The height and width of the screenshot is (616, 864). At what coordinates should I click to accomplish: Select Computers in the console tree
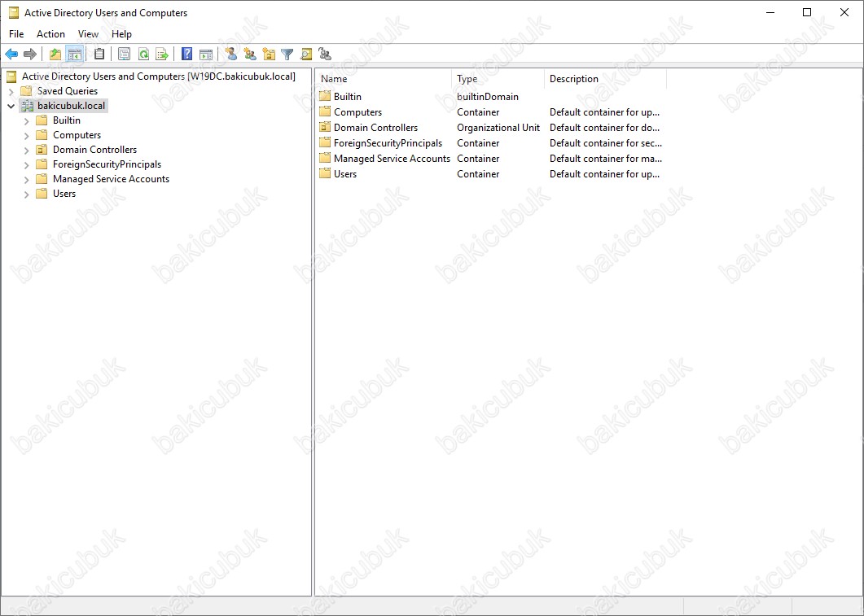click(77, 135)
